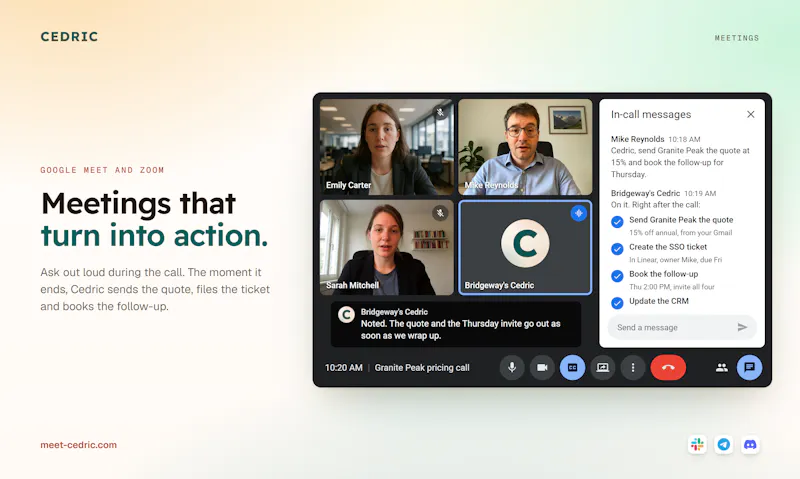This screenshot has height=479, width=800.
Task: Open the more options three-dot menu
Action: pos(633,367)
